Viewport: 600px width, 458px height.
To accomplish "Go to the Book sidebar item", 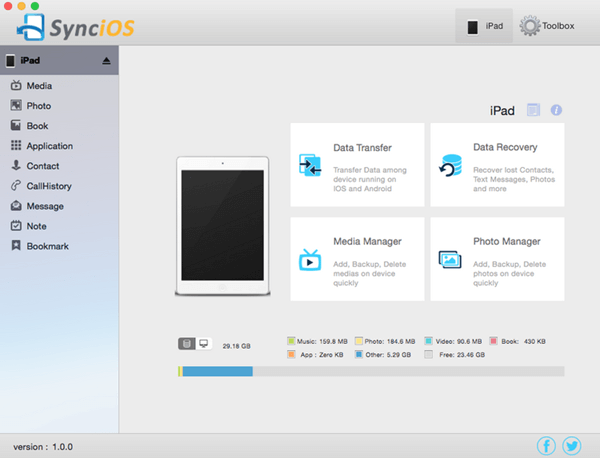I will [38, 126].
